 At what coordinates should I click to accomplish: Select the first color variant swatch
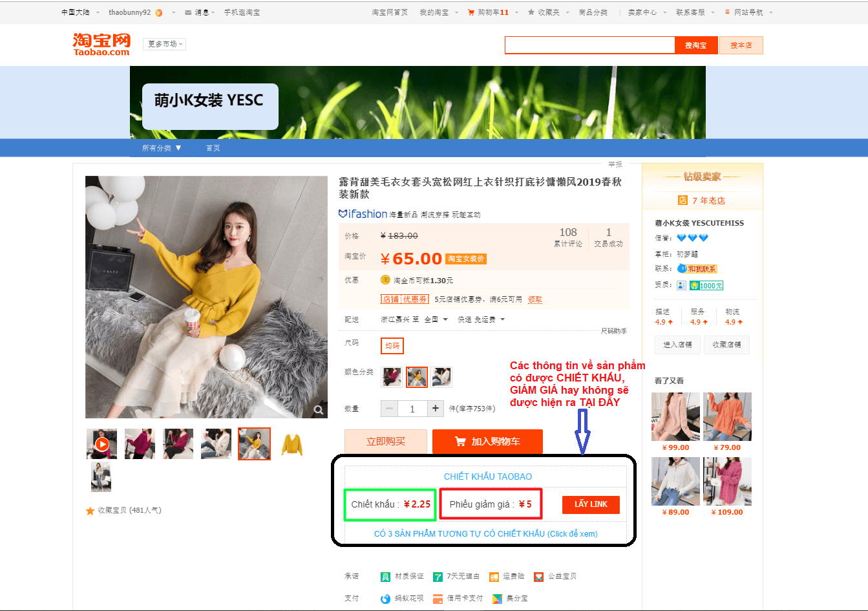pyautogui.click(x=392, y=376)
